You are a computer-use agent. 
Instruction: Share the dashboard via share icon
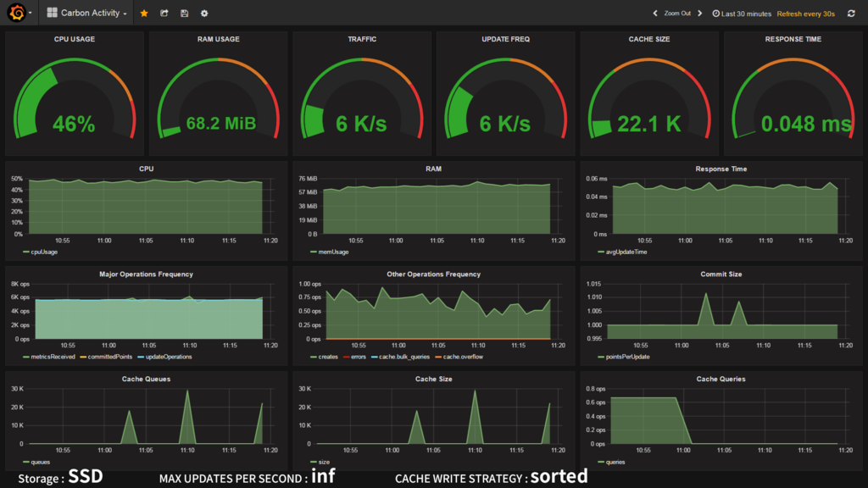pyautogui.click(x=164, y=14)
